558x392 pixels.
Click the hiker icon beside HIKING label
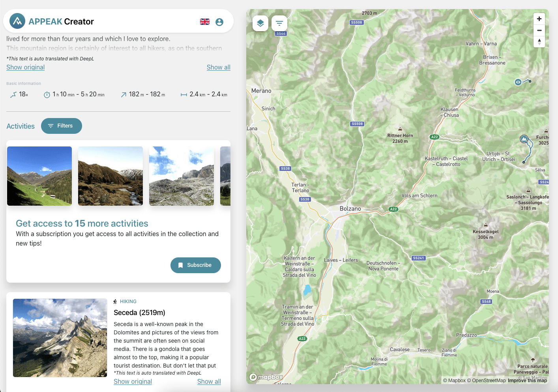click(115, 301)
